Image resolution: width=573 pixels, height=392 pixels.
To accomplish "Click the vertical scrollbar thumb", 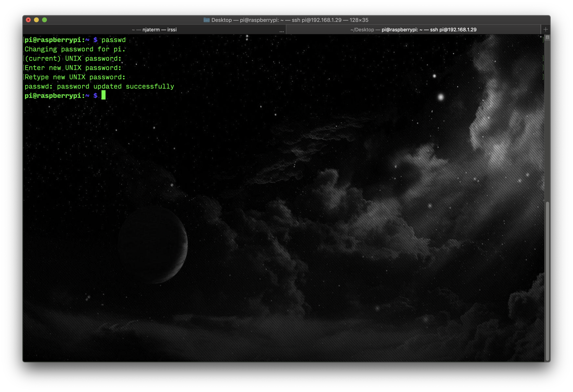I will [x=547, y=281].
